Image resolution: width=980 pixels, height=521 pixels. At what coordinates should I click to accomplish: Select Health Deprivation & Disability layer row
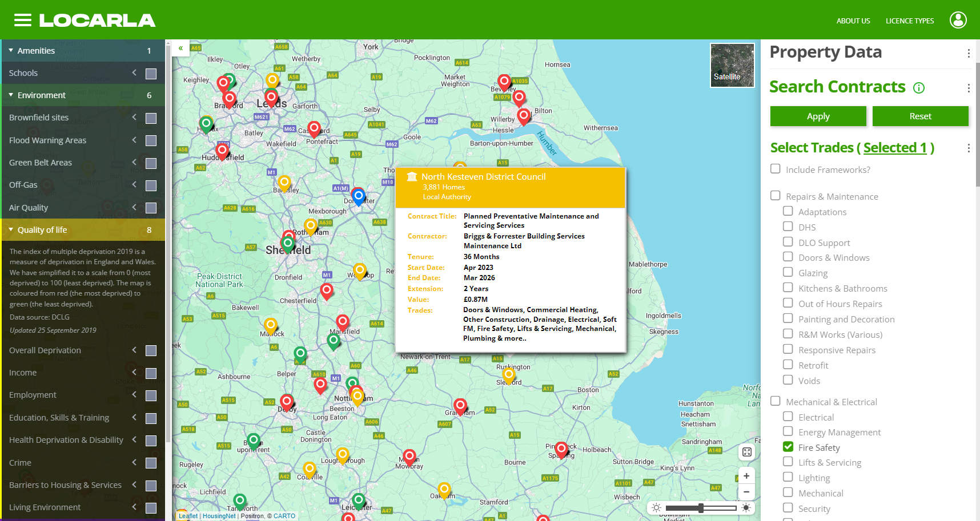click(83, 440)
